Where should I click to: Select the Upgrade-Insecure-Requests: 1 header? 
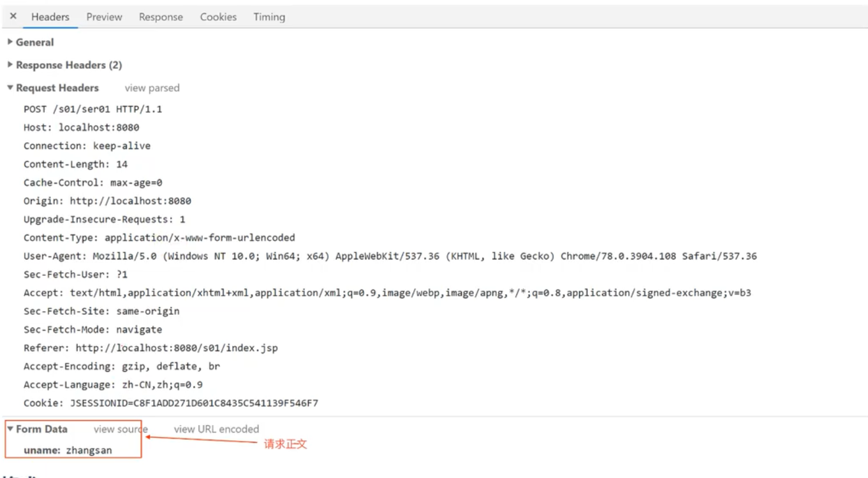(x=105, y=219)
